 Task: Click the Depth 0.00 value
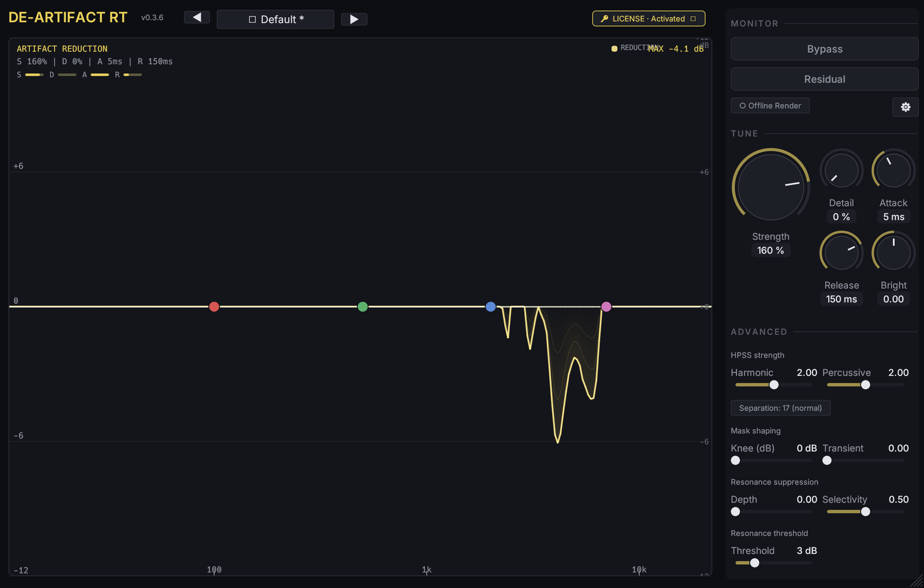[807, 500]
